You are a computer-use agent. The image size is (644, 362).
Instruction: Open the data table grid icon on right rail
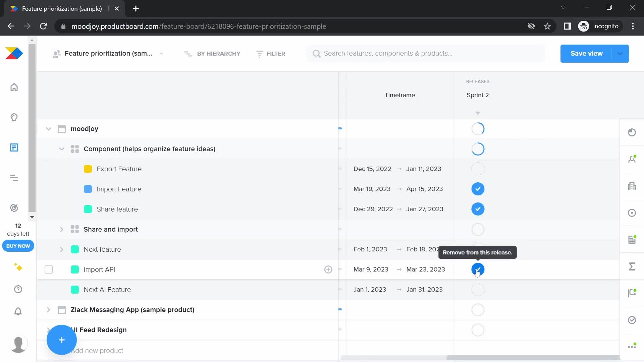(632, 240)
